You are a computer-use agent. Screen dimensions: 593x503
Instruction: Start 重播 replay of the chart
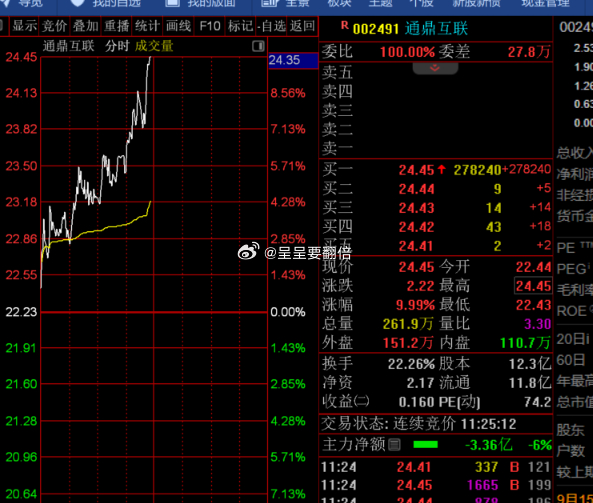116,26
